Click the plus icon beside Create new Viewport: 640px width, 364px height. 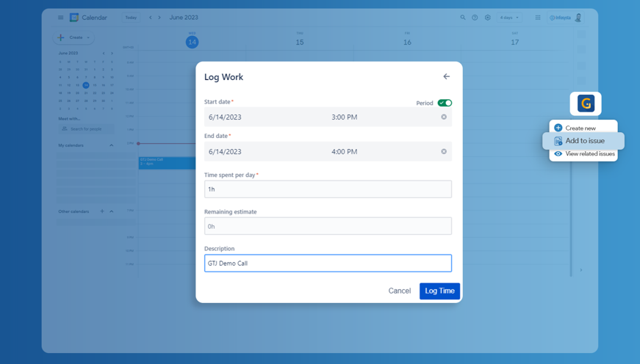pyautogui.click(x=558, y=128)
